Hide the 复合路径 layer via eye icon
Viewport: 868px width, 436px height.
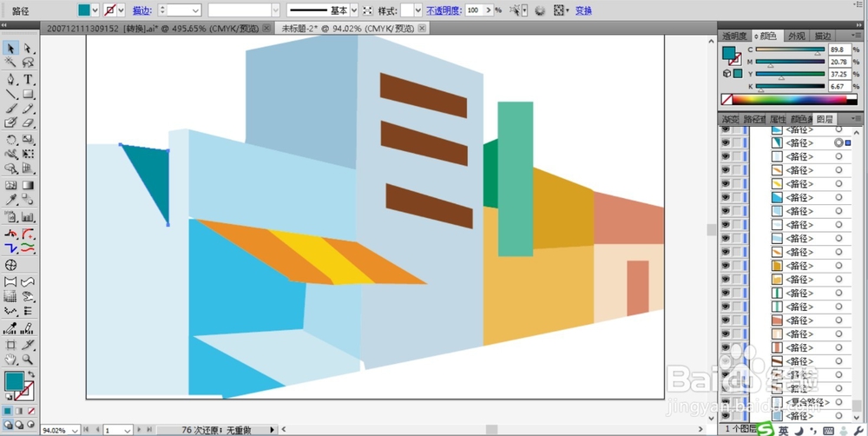(x=725, y=402)
